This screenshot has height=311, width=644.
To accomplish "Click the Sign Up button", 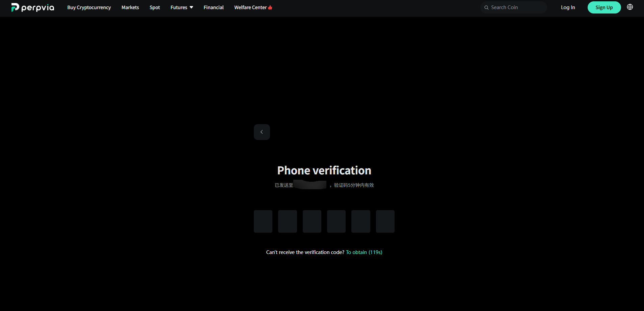I will [x=604, y=7].
